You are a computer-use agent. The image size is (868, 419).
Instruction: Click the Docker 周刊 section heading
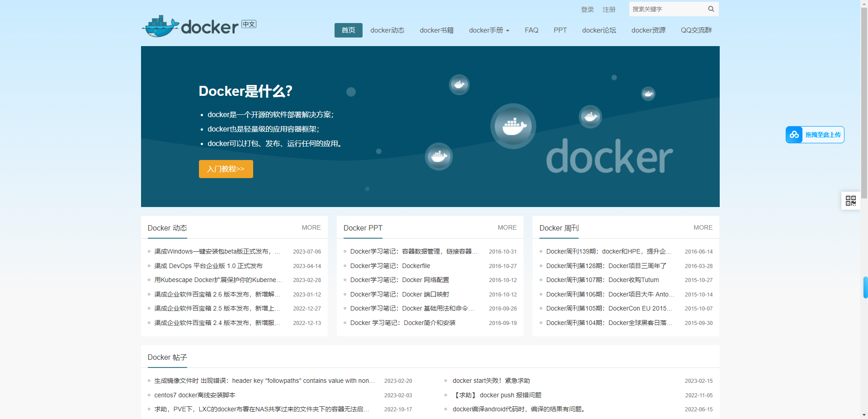pyautogui.click(x=559, y=228)
